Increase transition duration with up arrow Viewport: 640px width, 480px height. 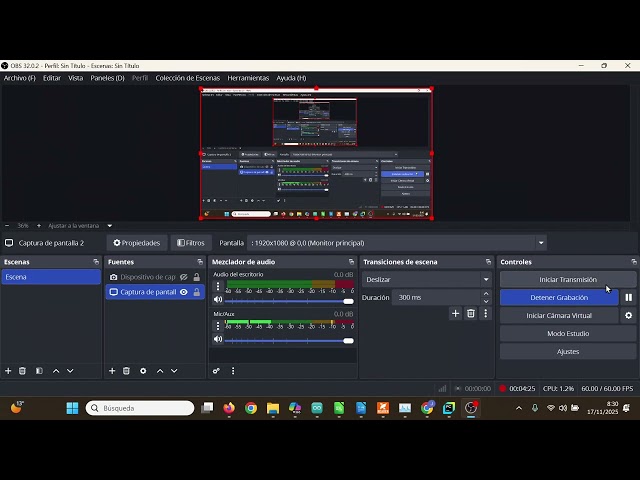coord(486,293)
